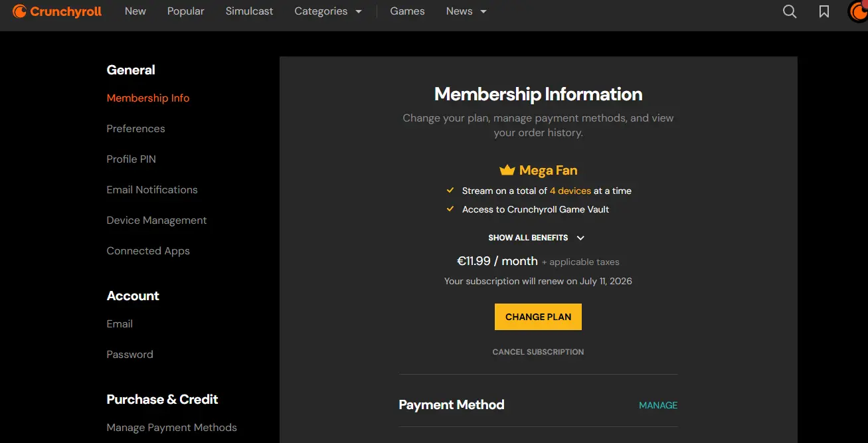Open the Games section
Image resolution: width=868 pixels, height=443 pixels.
[x=407, y=11]
